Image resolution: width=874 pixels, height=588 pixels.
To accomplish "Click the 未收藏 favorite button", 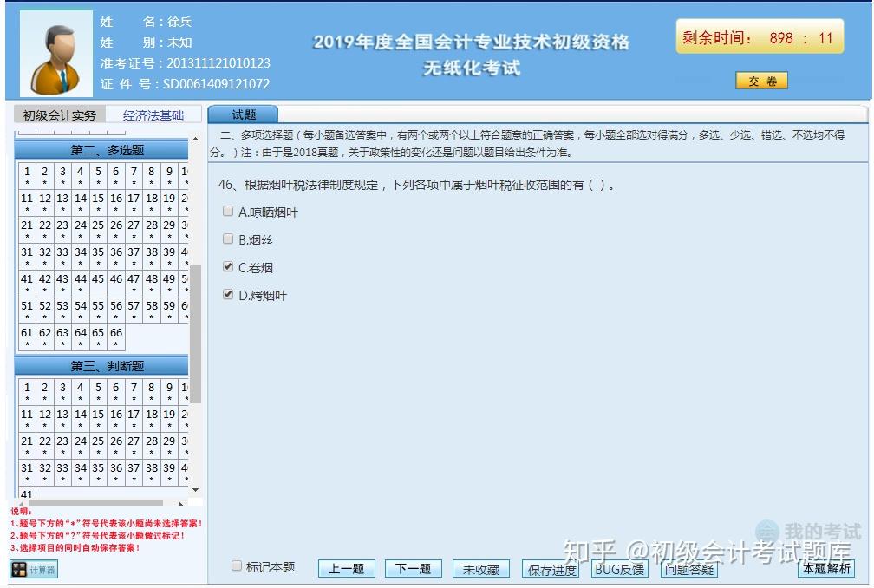I will [x=481, y=569].
